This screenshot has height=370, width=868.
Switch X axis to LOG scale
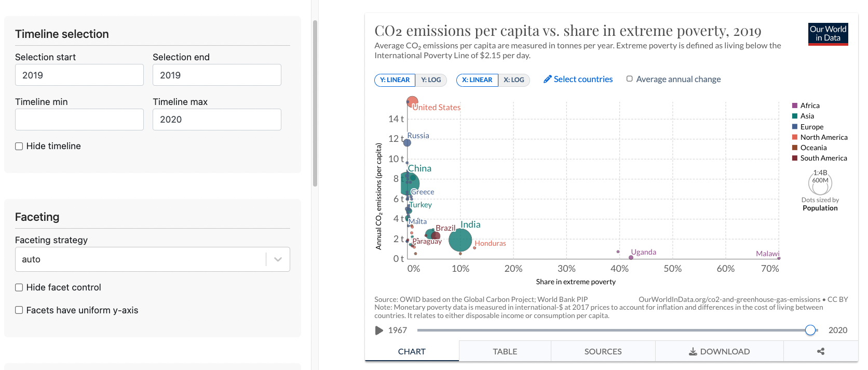[514, 80]
